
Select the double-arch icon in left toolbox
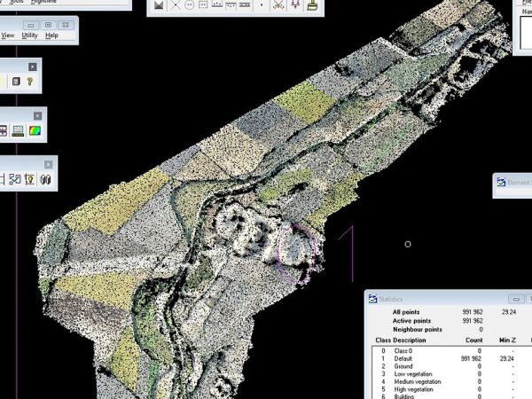[x=45, y=180]
